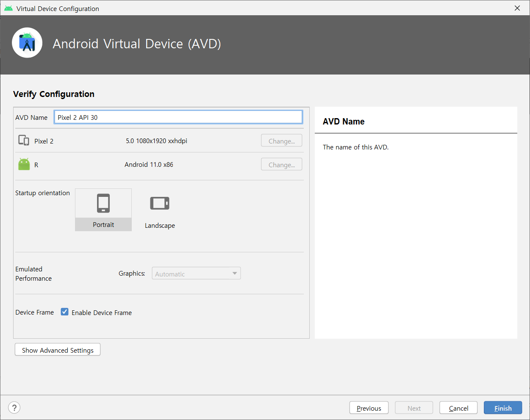Close the Virtual Device Configuration window
This screenshot has width=530, height=420.
517,8
